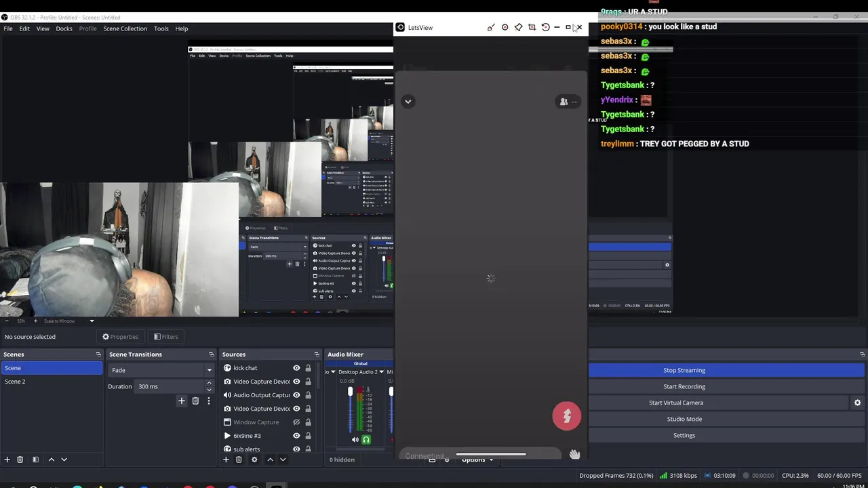Hide the Audio Output Capture source
Image resolution: width=868 pixels, height=488 pixels.
pyautogui.click(x=296, y=395)
